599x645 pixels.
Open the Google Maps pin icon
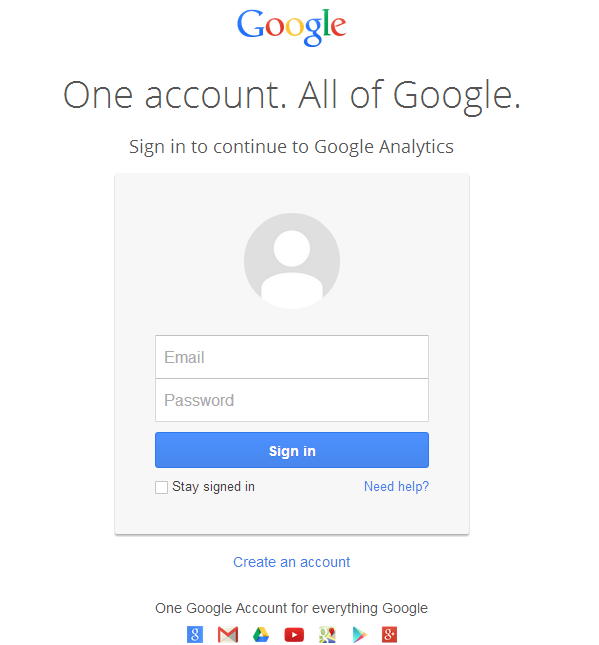(x=327, y=634)
